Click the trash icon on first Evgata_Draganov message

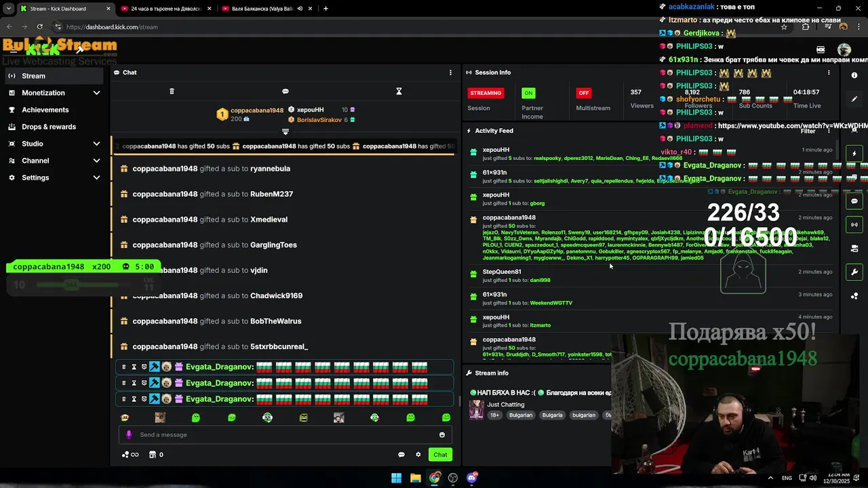123,367
